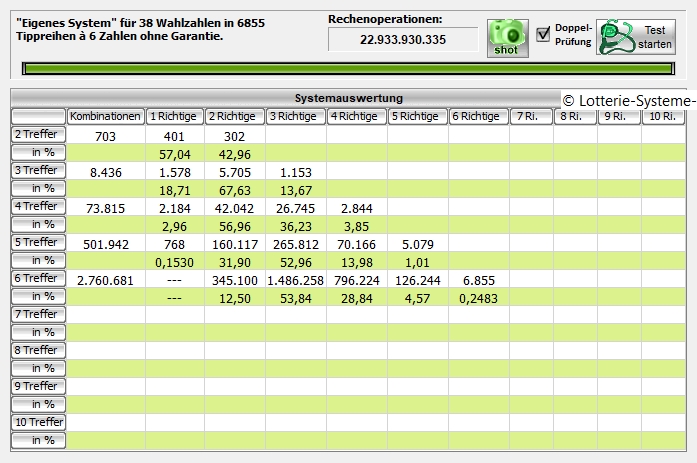The height and width of the screenshot is (463, 697).
Task: Select the 1 Richtige column header
Action: [174, 116]
